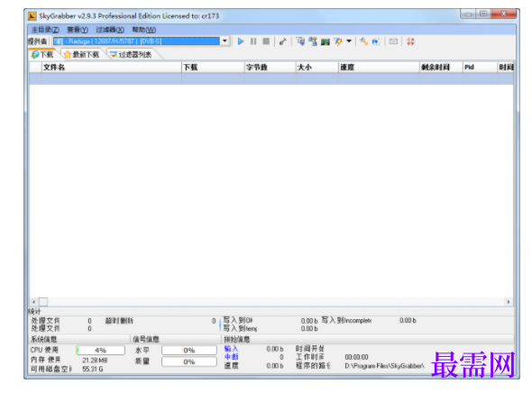Sort by the 字节数 column header
The image size is (532, 393).
(271, 67)
